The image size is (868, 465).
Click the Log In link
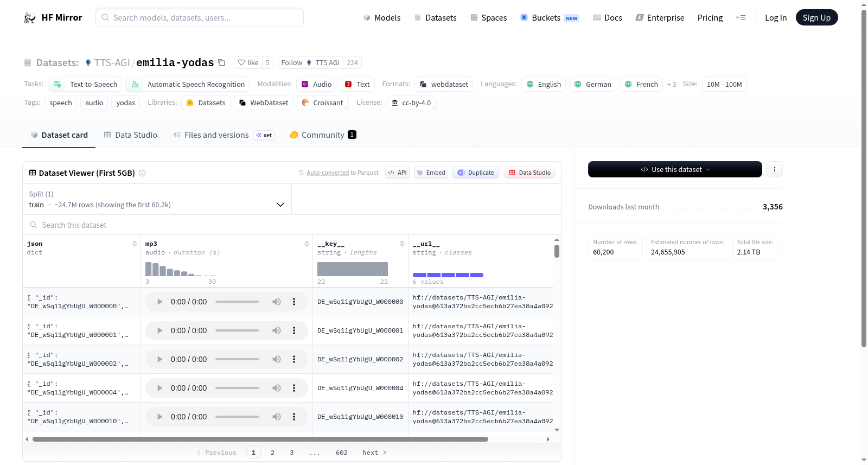pos(776,18)
